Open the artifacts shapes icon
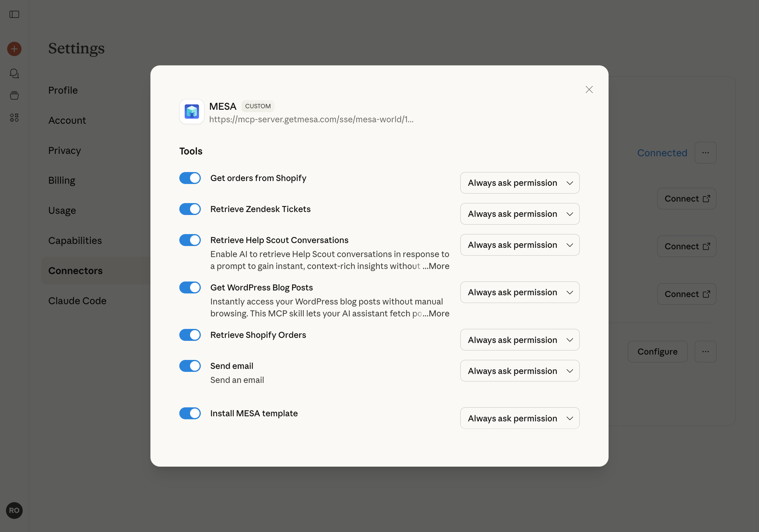 pos(14,117)
